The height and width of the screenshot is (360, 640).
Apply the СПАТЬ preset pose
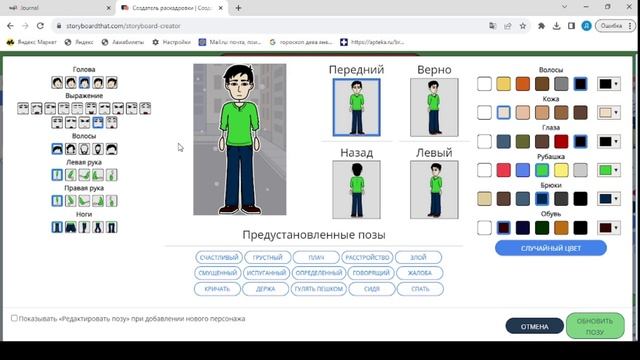pyautogui.click(x=420, y=289)
